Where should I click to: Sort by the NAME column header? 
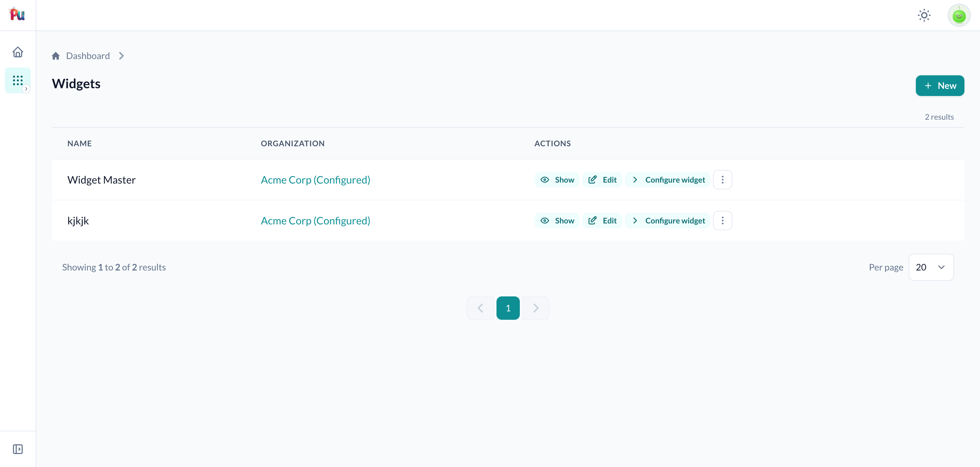79,143
